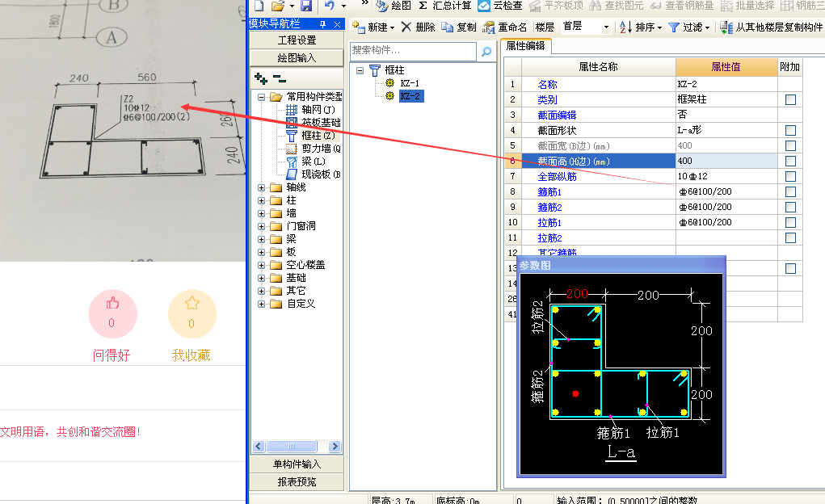Switch to 属性编辑 tab
The image size is (825, 504).
coord(525,46)
